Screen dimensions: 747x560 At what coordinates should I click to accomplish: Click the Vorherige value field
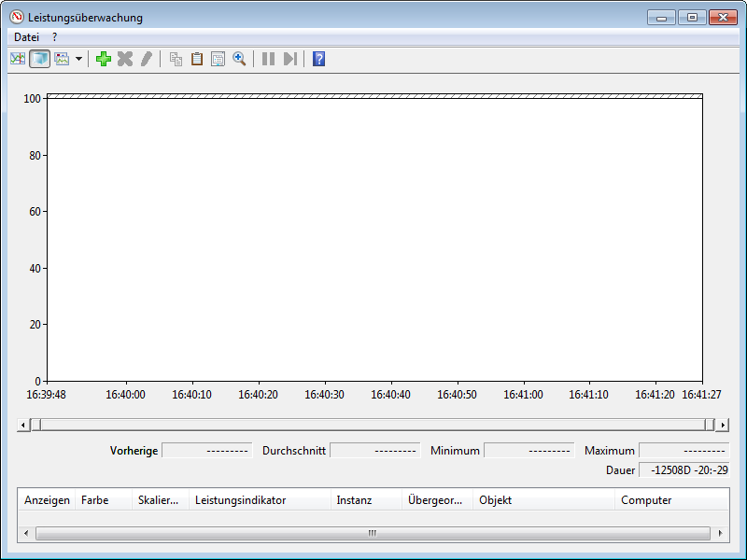[207, 451]
